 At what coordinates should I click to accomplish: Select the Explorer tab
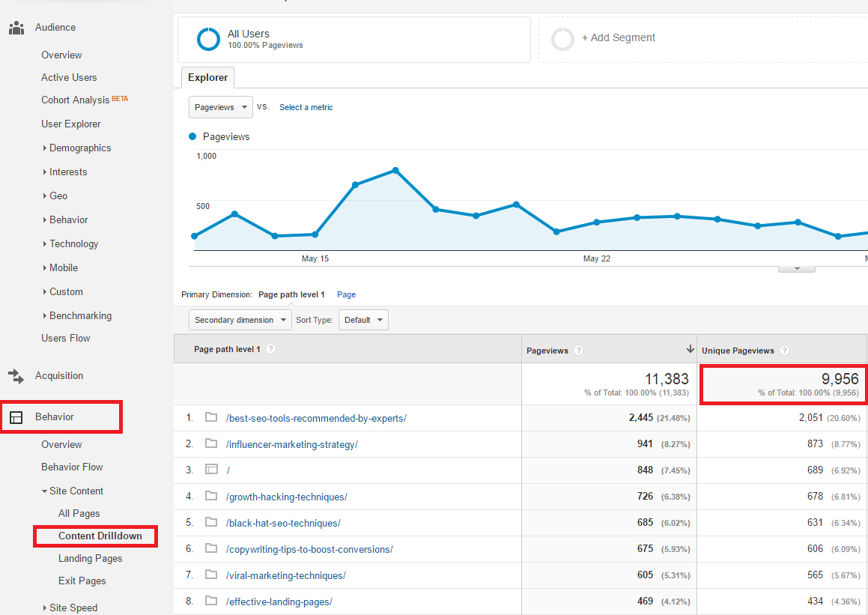point(207,78)
